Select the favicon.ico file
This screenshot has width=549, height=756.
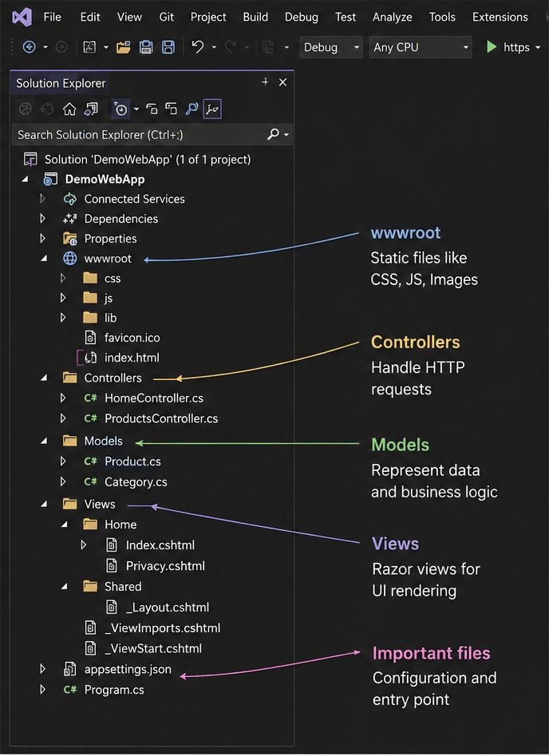(x=132, y=338)
